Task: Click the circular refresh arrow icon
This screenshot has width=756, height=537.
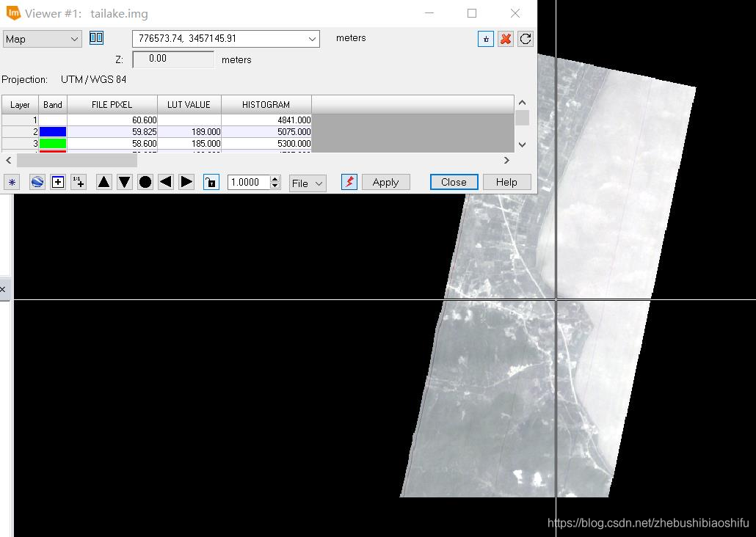Action: pyautogui.click(x=526, y=39)
